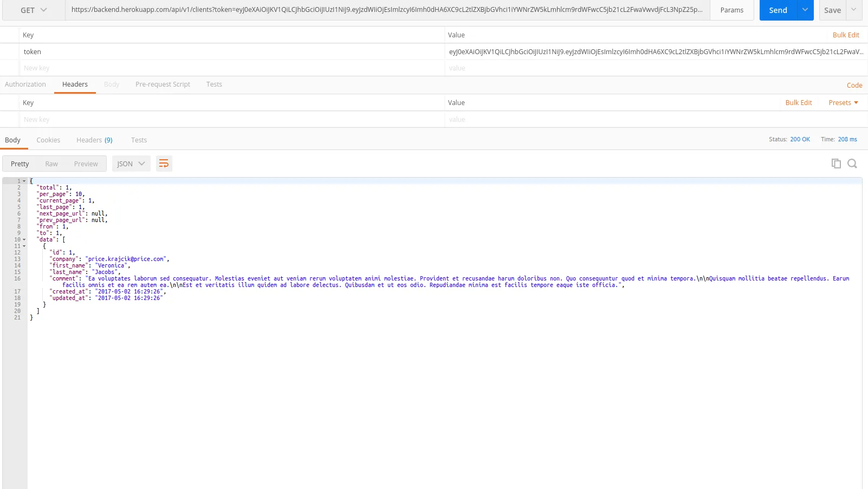Screen dimensions: 868x489
Task: Switch response view to Preview
Action: (86, 164)
